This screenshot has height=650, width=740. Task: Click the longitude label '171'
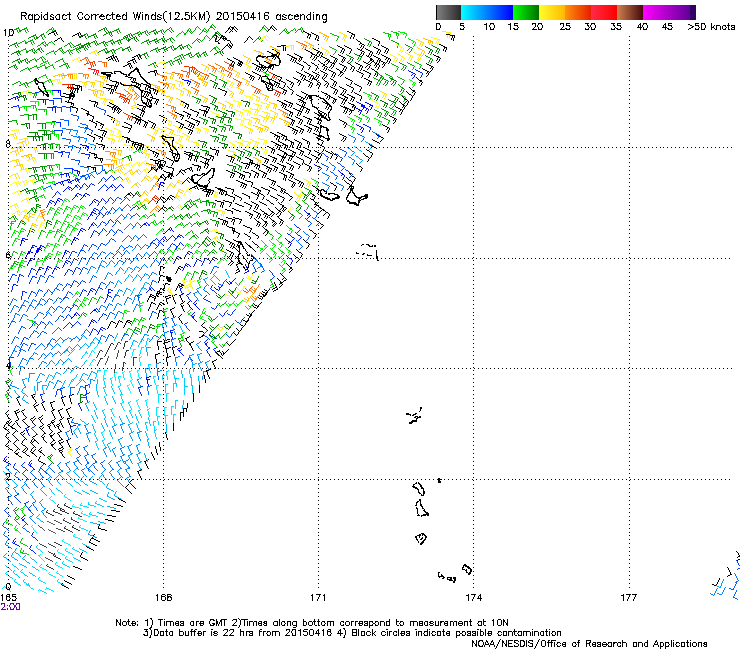pyautogui.click(x=318, y=598)
